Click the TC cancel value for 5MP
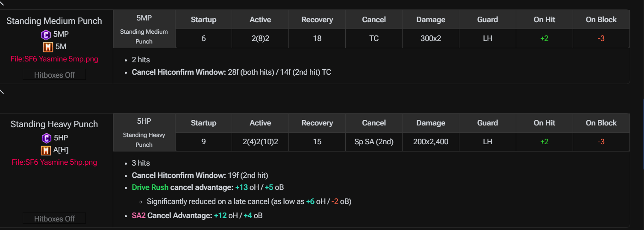 [x=374, y=38]
